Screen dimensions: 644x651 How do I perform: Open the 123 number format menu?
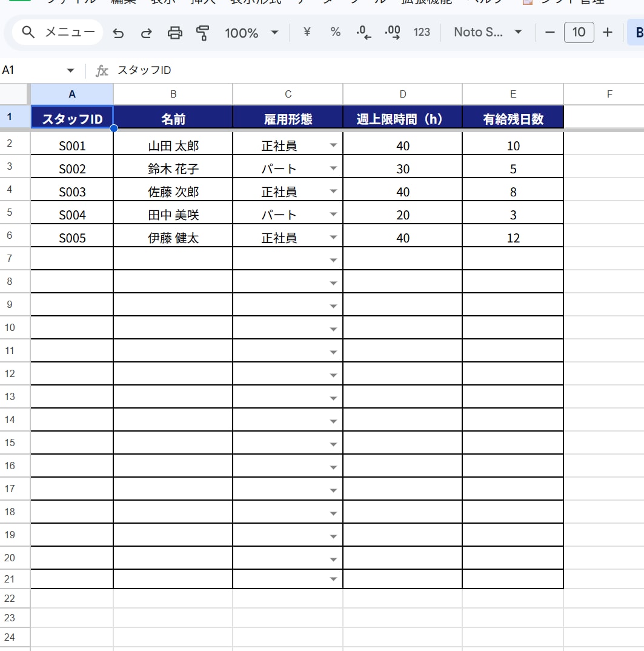click(x=422, y=32)
